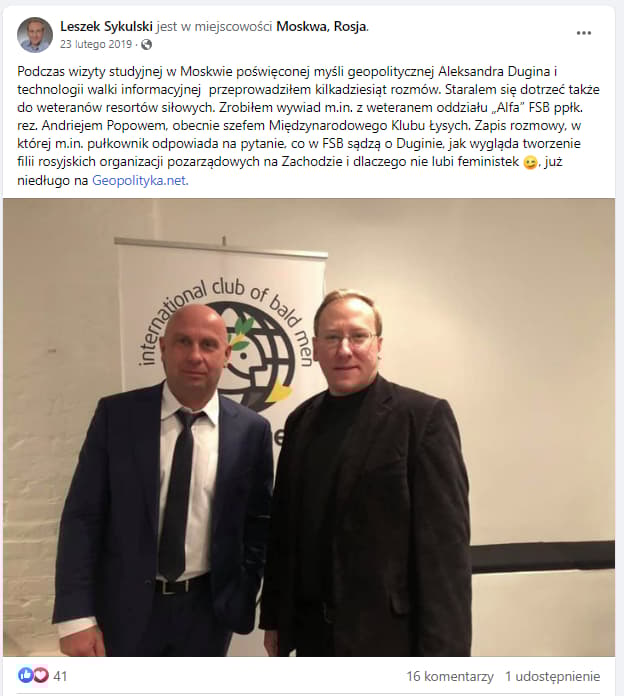This screenshot has width=624, height=696.
Task: Open the Moskwa, Rosja location link
Action: (x=322, y=27)
